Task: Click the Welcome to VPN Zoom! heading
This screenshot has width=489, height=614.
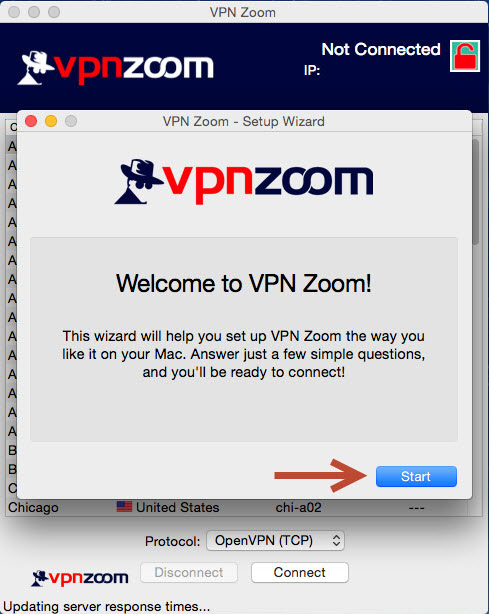Action: click(x=244, y=283)
